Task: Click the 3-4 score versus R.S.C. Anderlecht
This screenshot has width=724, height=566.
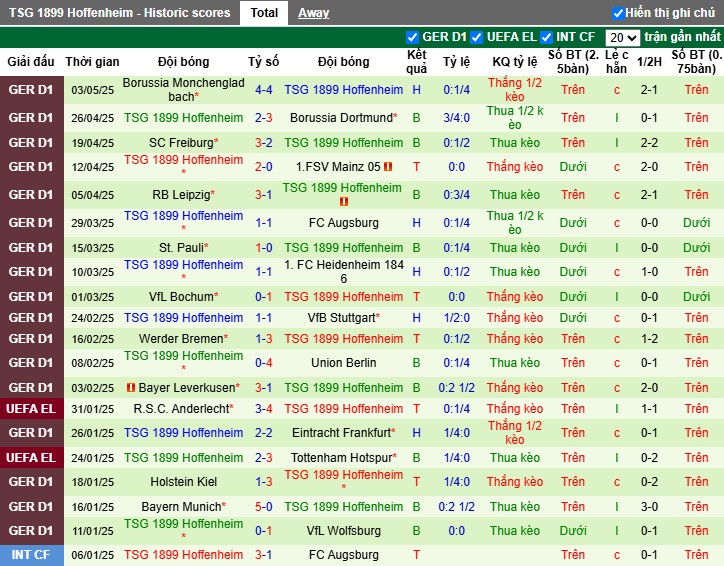Action: point(264,409)
